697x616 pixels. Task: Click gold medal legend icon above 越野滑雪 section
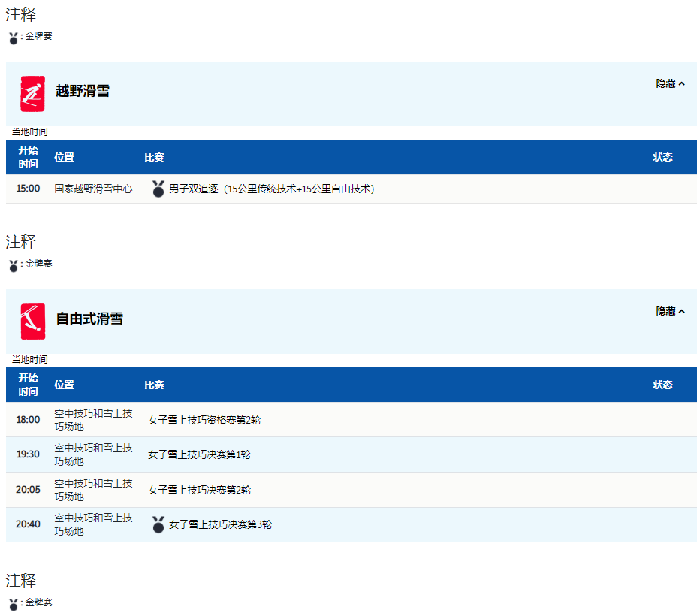tap(14, 38)
